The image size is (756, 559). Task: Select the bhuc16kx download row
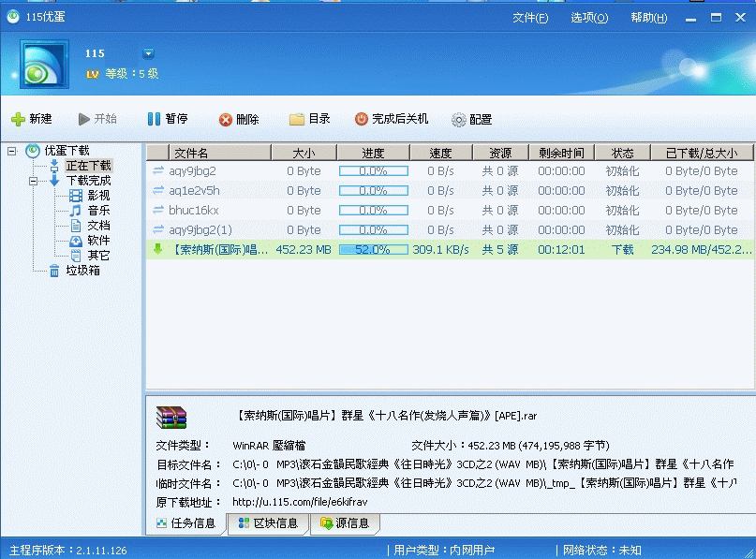pos(450,211)
